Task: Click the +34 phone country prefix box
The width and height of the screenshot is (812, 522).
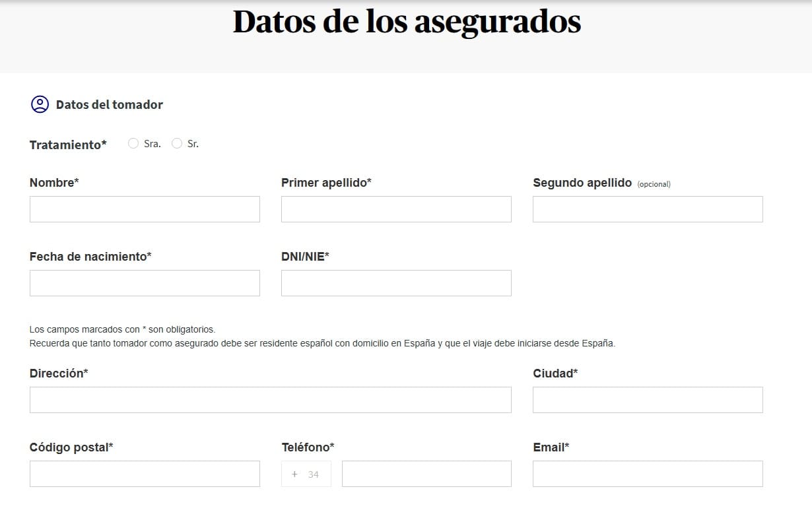Action: point(306,474)
